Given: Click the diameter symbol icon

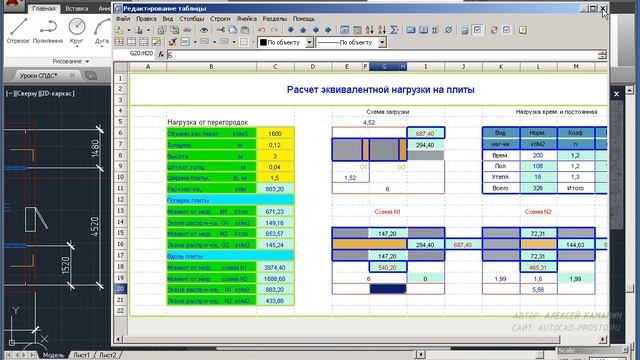Looking at the screenshot, I should 448,30.
